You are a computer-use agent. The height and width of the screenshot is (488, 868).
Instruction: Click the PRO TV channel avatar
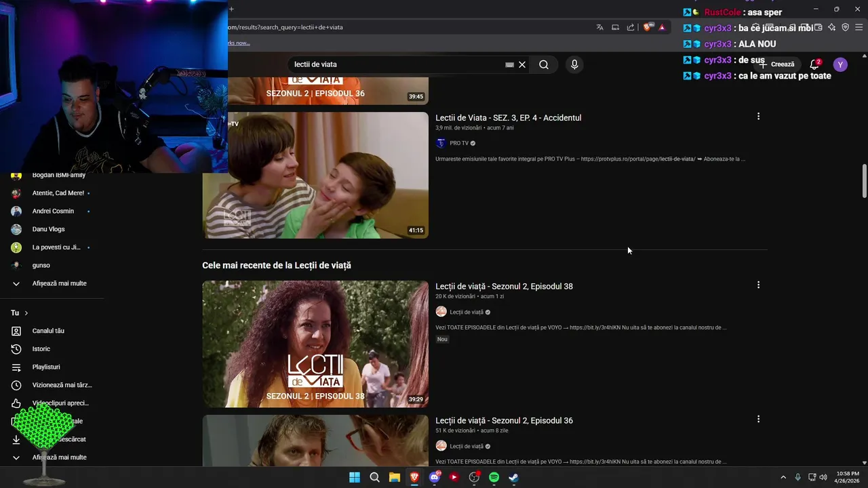pyautogui.click(x=441, y=143)
